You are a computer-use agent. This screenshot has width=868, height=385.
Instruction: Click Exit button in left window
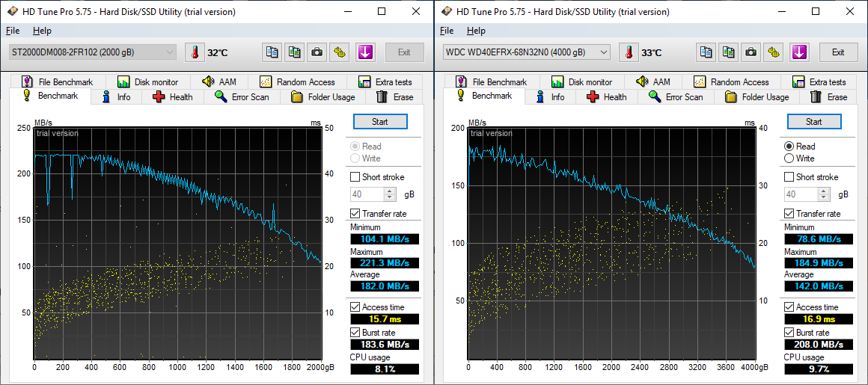pyautogui.click(x=404, y=52)
